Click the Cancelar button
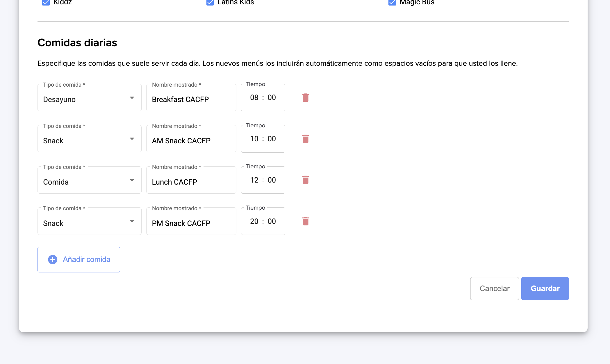Viewport: 610px width, 364px height. (x=494, y=288)
